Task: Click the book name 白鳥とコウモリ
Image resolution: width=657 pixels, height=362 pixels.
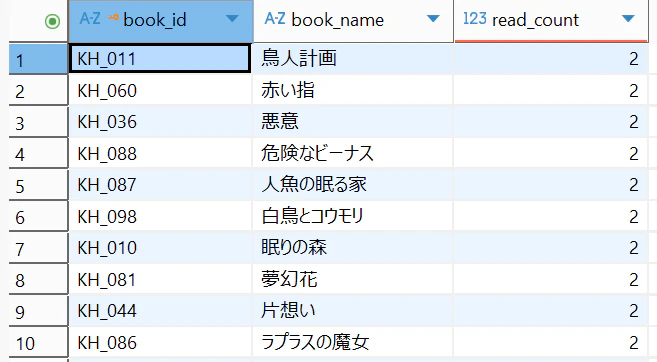Action: tap(312, 215)
